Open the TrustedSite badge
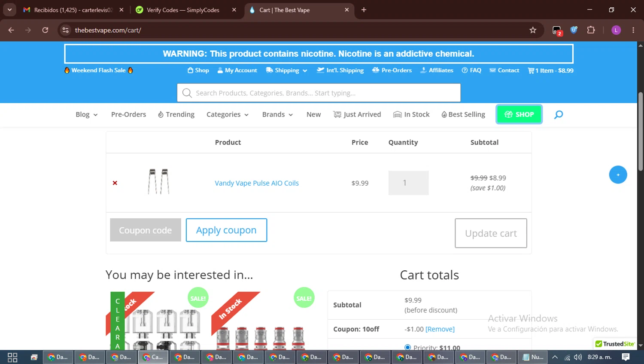Image resolution: width=644 pixels, height=364 pixels. 615,344
